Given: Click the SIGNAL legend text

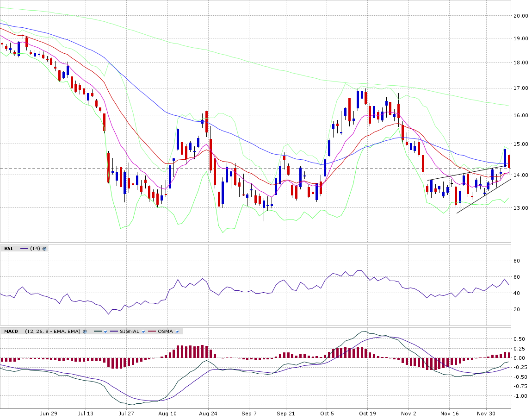Looking at the screenshot, I should pos(130,332).
